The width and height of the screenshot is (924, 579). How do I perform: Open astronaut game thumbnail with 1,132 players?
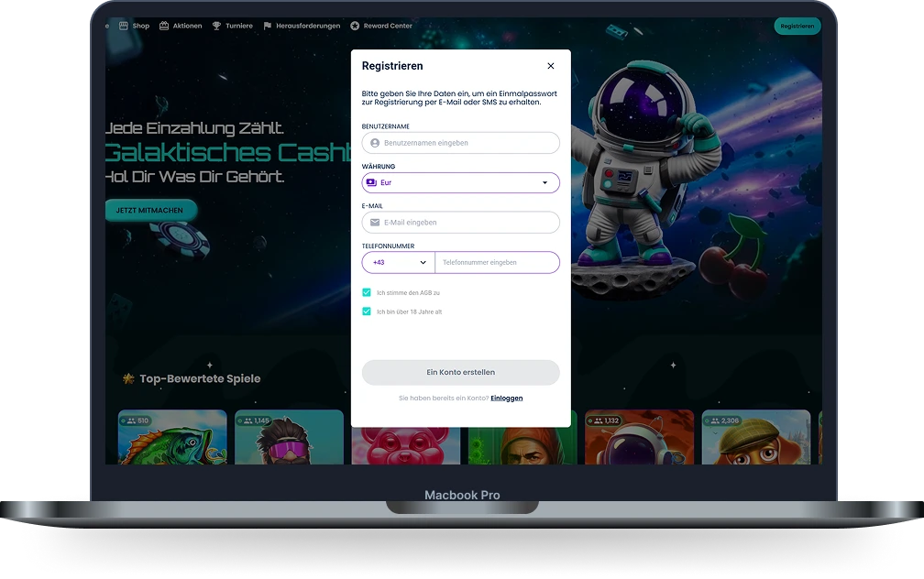[x=640, y=437]
